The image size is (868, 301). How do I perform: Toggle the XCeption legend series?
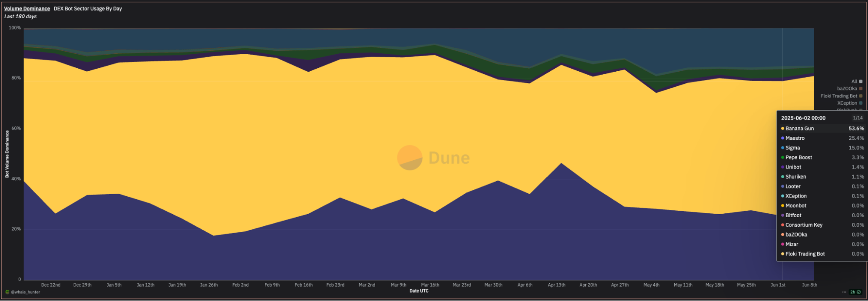850,103
